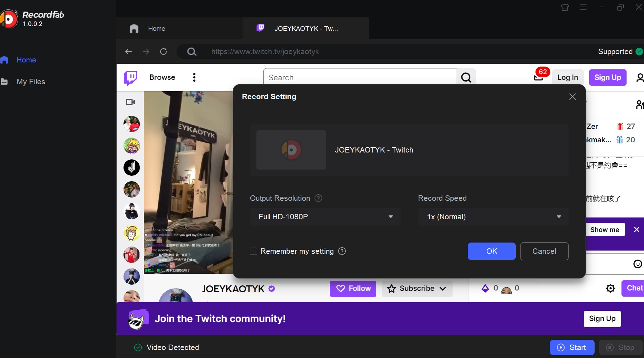Click the blue gift icon beside 20
This screenshot has width=644, height=358.
(620, 140)
